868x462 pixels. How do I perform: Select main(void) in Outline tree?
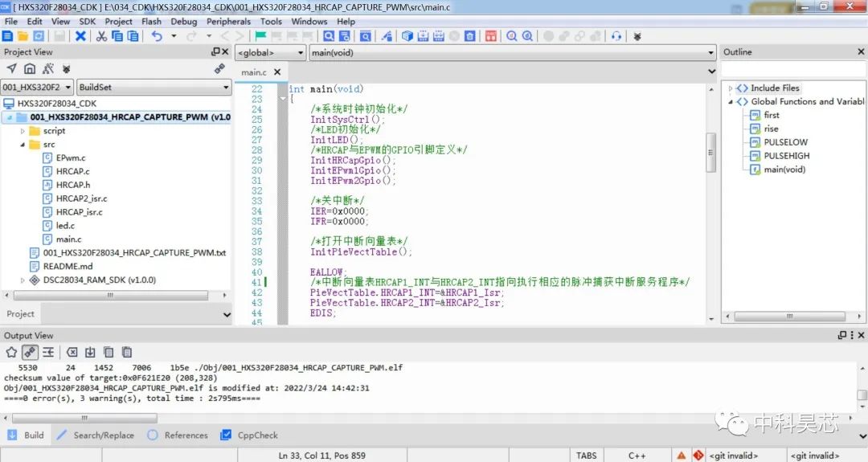[784, 170]
